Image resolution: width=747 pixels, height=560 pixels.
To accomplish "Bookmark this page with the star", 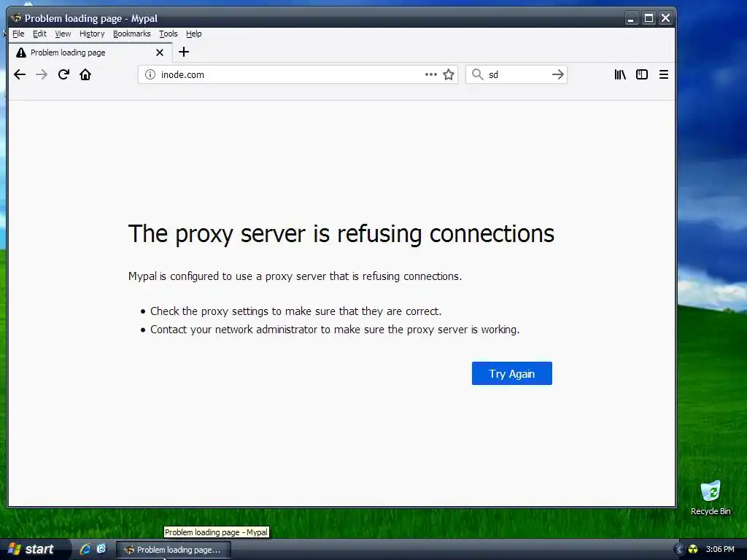I will pyautogui.click(x=449, y=74).
